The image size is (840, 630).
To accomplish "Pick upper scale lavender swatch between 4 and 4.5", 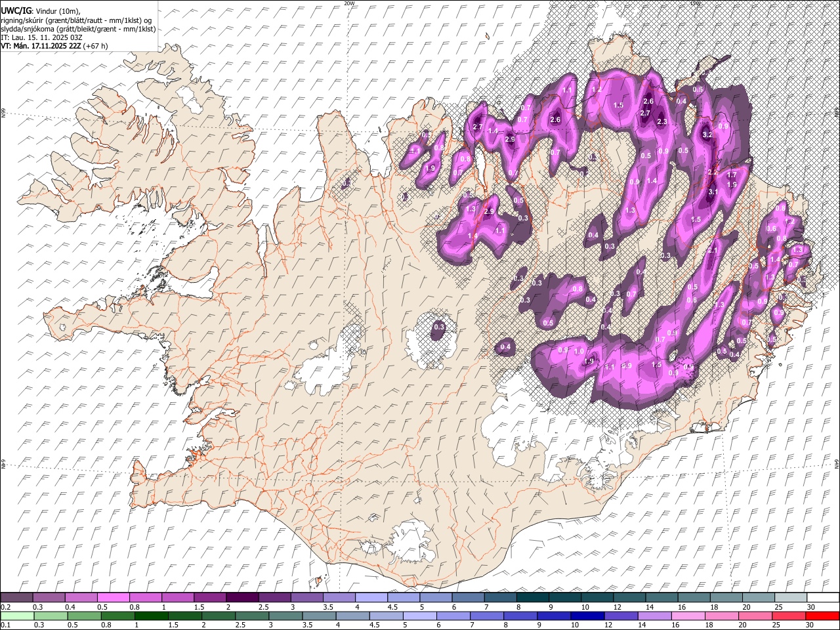I will coord(371,597).
